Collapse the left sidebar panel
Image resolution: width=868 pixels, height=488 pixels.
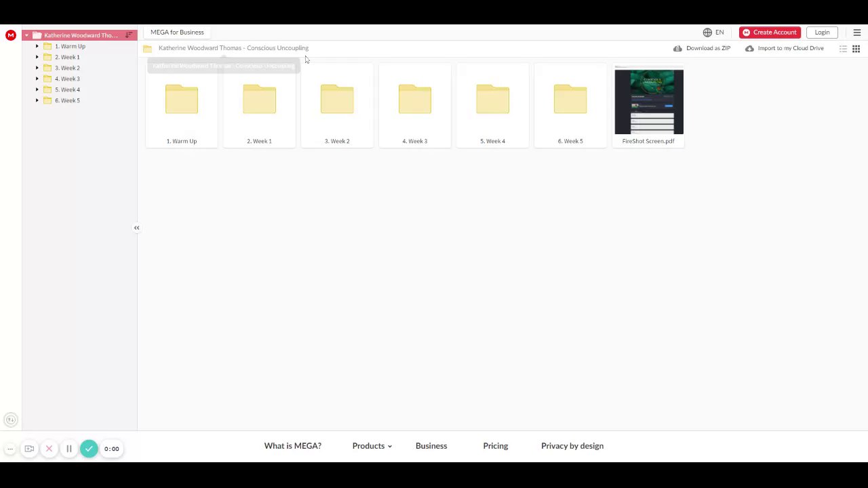pyautogui.click(x=136, y=228)
